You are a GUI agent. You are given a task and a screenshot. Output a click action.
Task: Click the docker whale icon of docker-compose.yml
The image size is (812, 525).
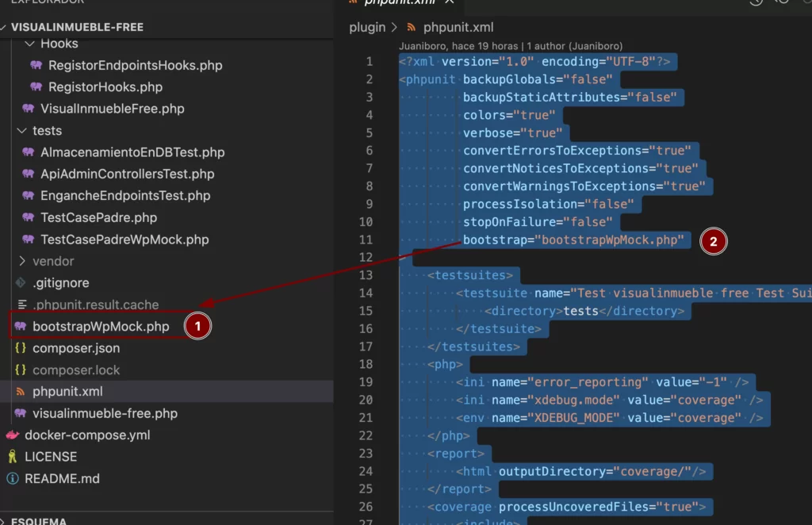click(13, 435)
